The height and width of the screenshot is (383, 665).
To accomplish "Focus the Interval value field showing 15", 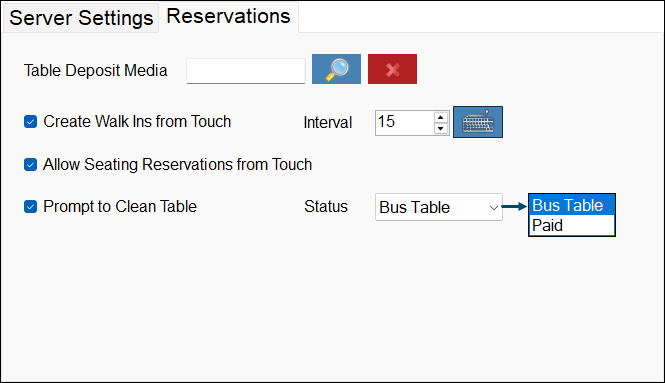I will 405,123.
